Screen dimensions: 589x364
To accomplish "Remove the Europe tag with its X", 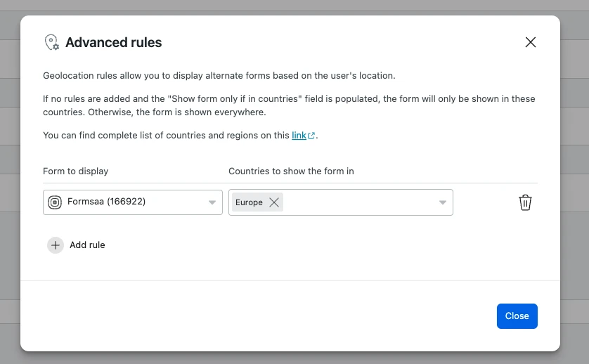I will [274, 202].
